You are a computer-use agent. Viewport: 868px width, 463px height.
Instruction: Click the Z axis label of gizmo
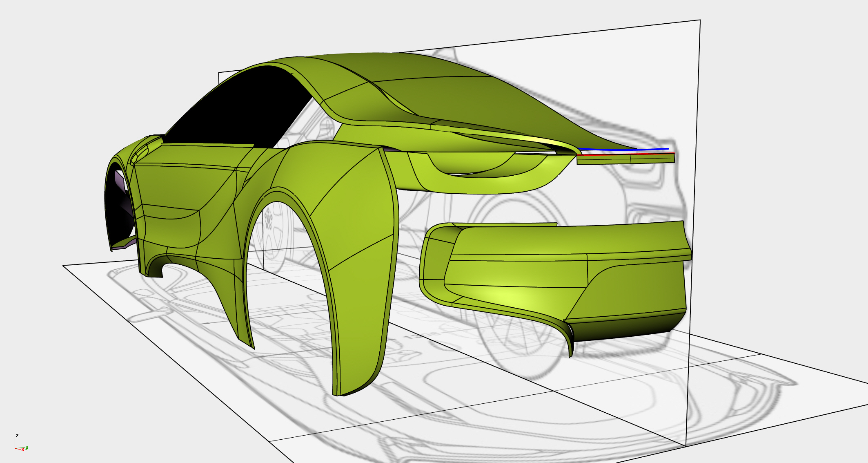(x=17, y=436)
